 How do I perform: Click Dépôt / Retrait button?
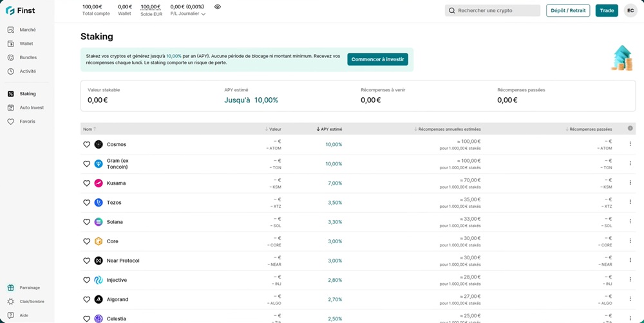(568, 10)
